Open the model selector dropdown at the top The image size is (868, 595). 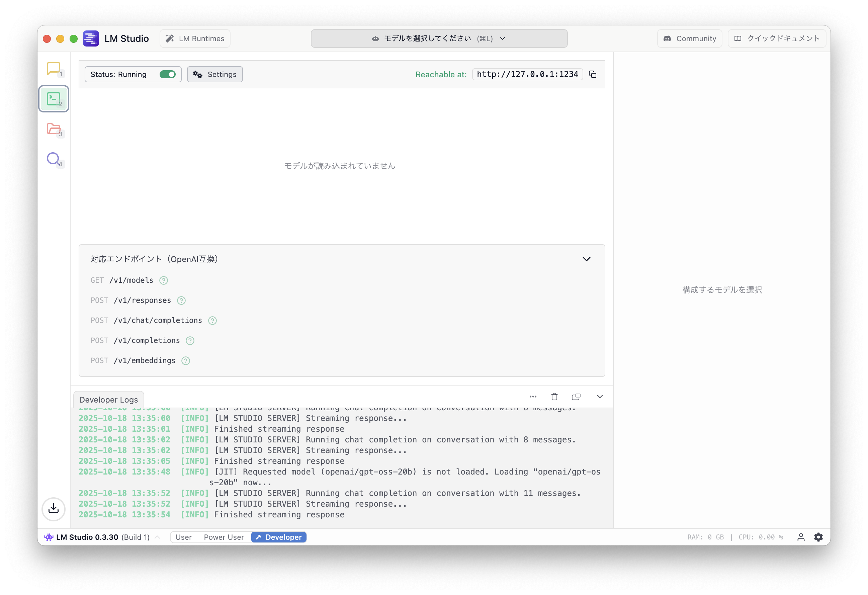[439, 38]
